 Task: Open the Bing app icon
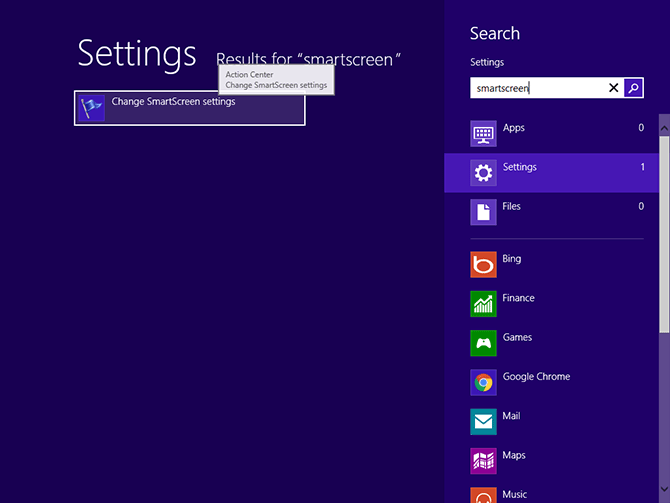(483, 265)
